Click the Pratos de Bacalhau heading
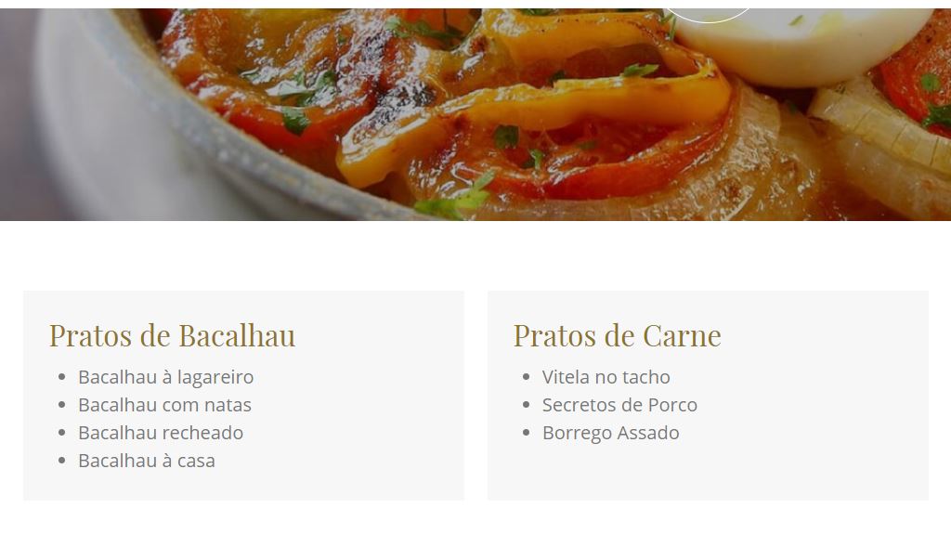Viewport: 951px width, 560px height. [x=172, y=335]
